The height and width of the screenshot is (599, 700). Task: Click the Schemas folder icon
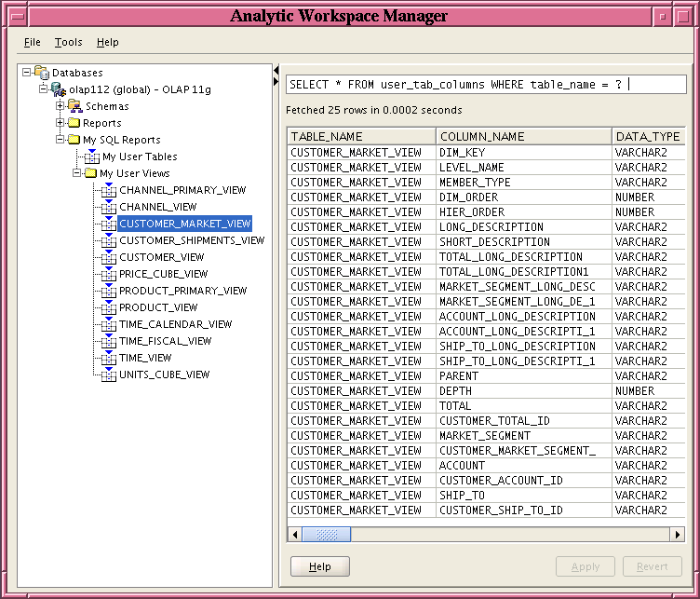[x=74, y=106]
